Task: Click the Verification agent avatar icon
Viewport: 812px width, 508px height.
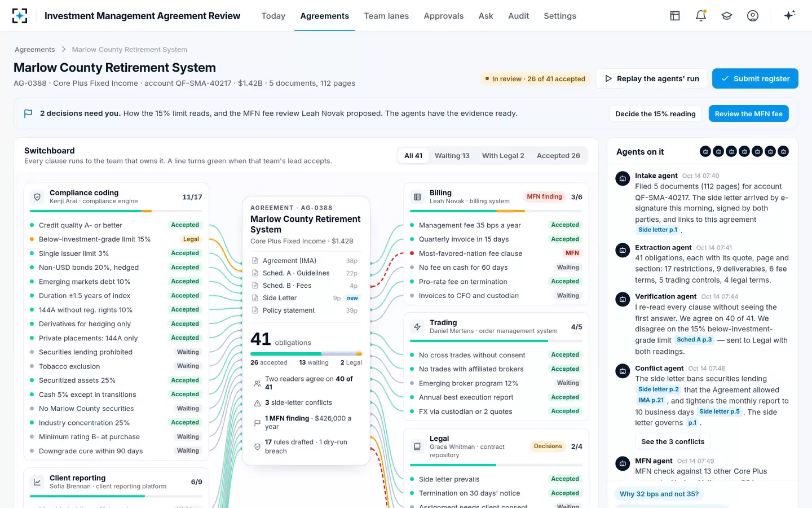Action: [623, 299]
